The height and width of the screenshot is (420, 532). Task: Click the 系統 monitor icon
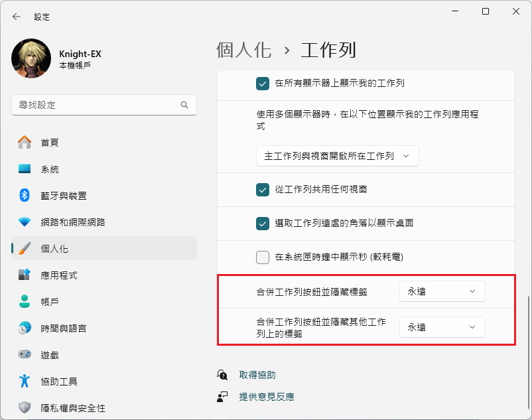tap(25, 169)
